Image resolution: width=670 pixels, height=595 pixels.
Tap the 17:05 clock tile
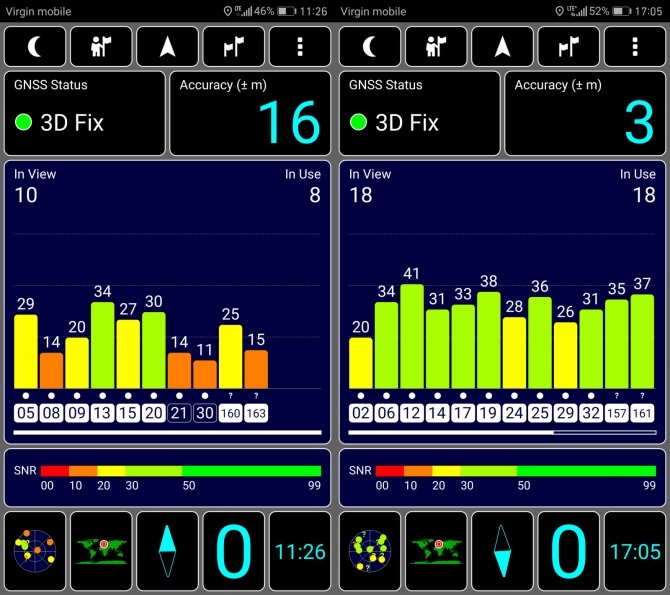pyautogui.click(x=635, y=551)
